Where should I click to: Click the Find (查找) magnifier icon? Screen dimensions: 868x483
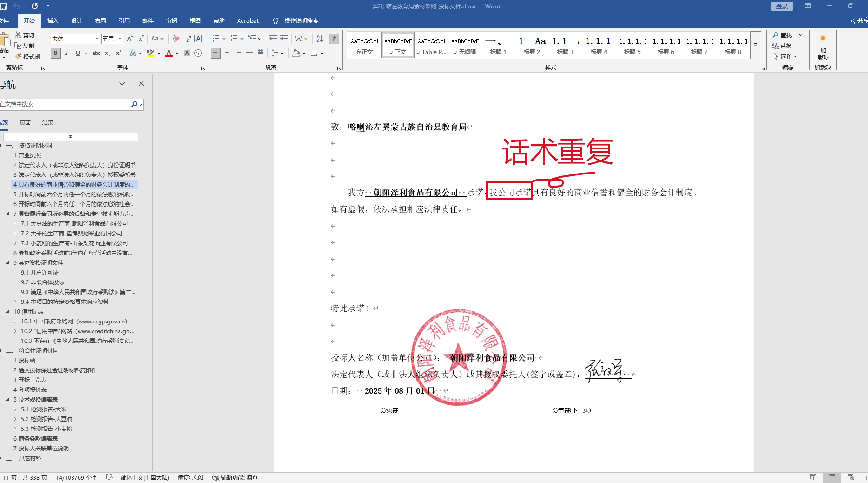pyautogui.click(x=775, y=35)
